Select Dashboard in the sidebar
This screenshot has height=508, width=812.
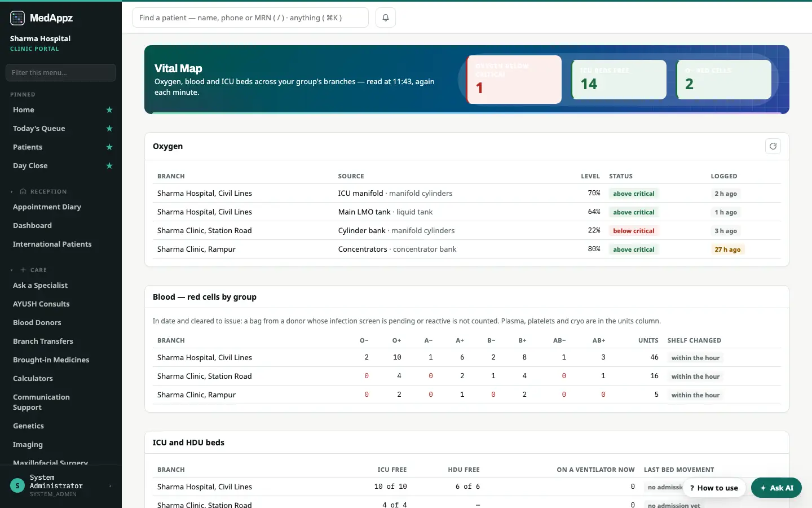tap(32, 225)
